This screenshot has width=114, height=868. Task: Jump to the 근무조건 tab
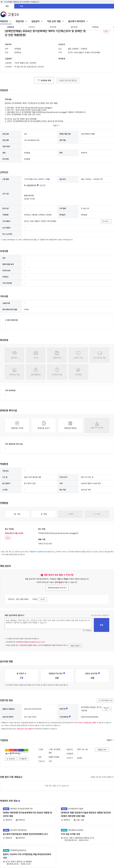point(32,27)
